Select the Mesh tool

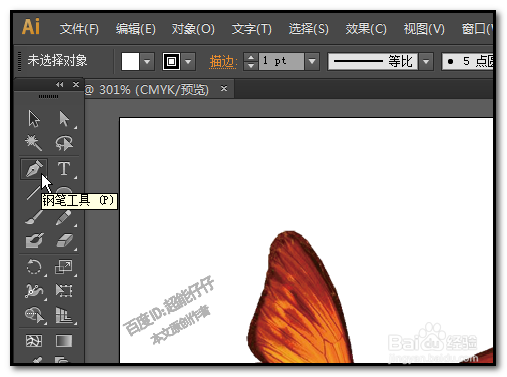pos(34,341)
